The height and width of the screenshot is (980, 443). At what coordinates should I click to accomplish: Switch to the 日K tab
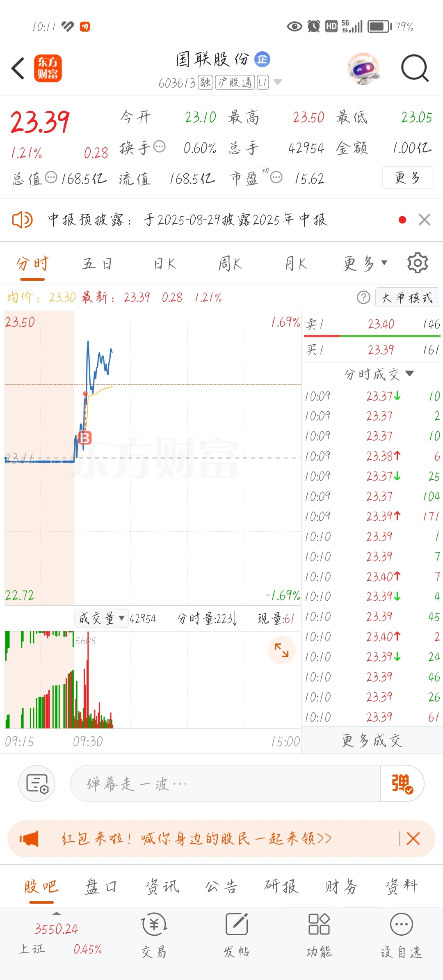coord(165,263)
